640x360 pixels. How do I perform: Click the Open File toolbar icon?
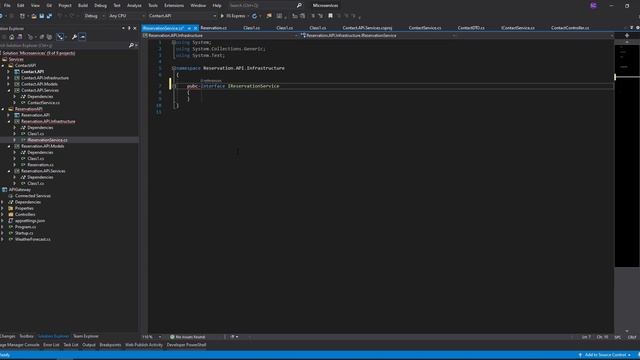click(x=34, y=16)
